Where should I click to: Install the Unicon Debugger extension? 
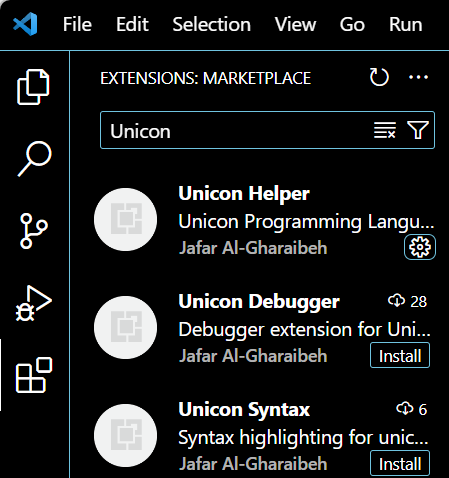(x=400, y=355)
